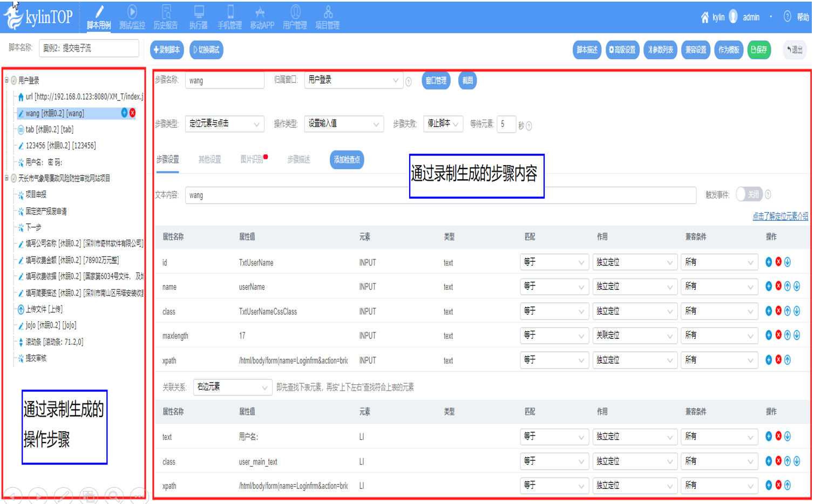Select the 上传文件 step in tree
Image resolution: width=814 pixels, height=504 pixels.
(x=44, y=309)
